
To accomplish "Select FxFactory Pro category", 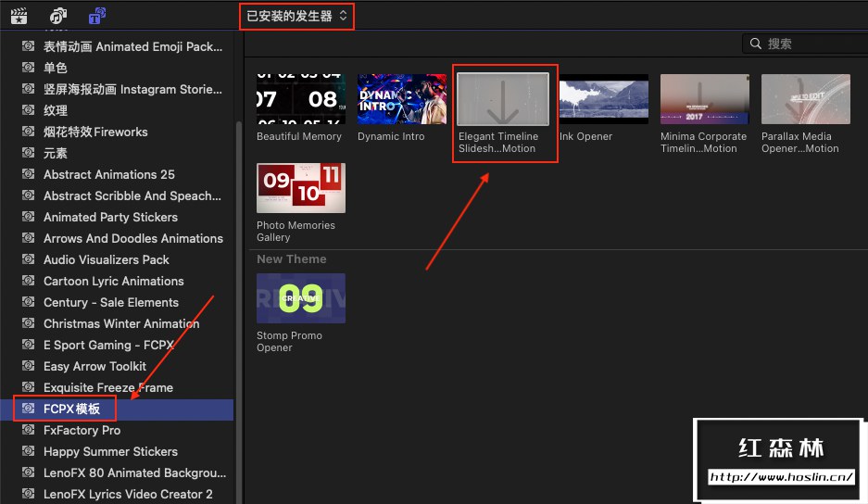I will [x=117, y=430].
